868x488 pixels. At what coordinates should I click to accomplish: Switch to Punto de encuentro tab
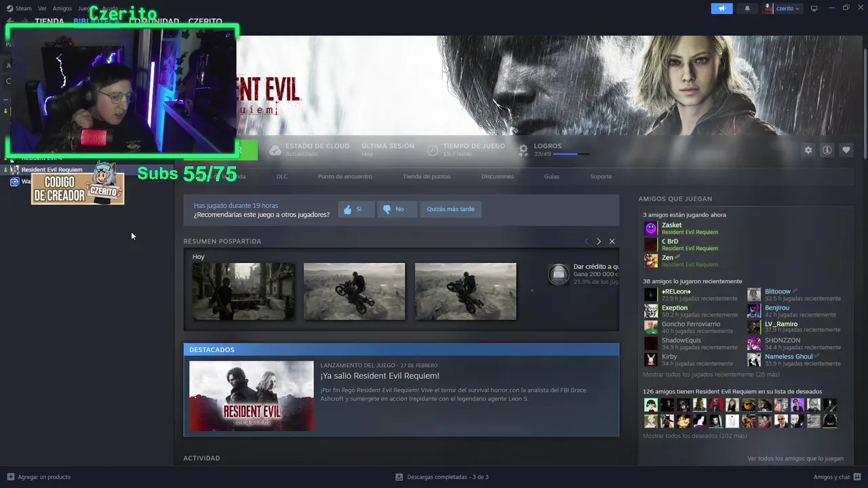coord(345,176)
